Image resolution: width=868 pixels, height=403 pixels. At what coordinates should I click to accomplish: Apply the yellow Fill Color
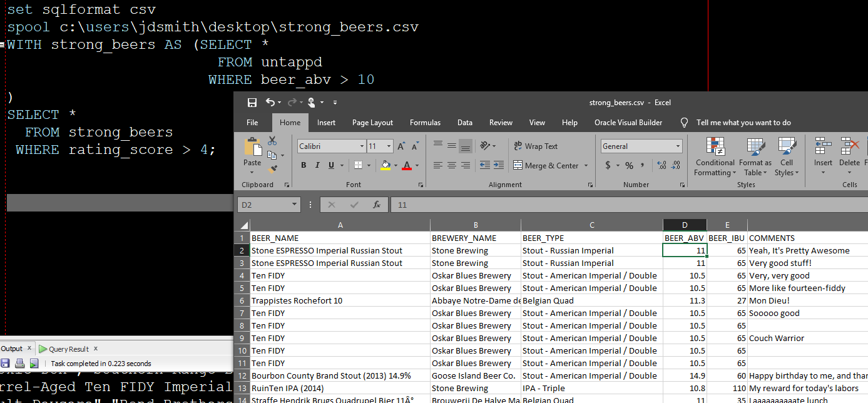pos(385,165)
